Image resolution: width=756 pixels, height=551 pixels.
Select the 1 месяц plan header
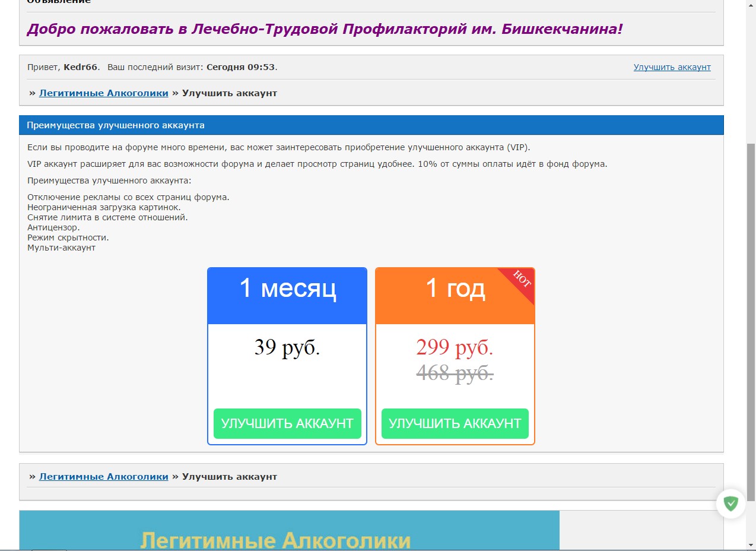coord(287,296)
